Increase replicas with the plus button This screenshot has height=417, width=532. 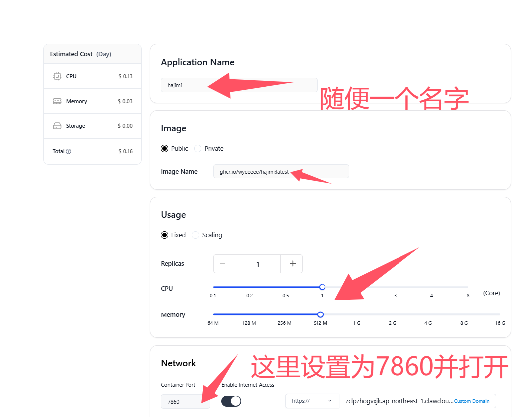point(292,264)
